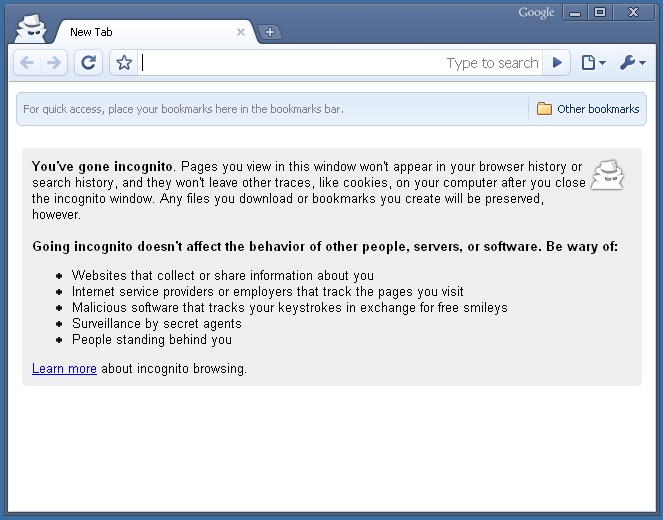Click the incognito spy icon in the title bar

tap(30, 28)
